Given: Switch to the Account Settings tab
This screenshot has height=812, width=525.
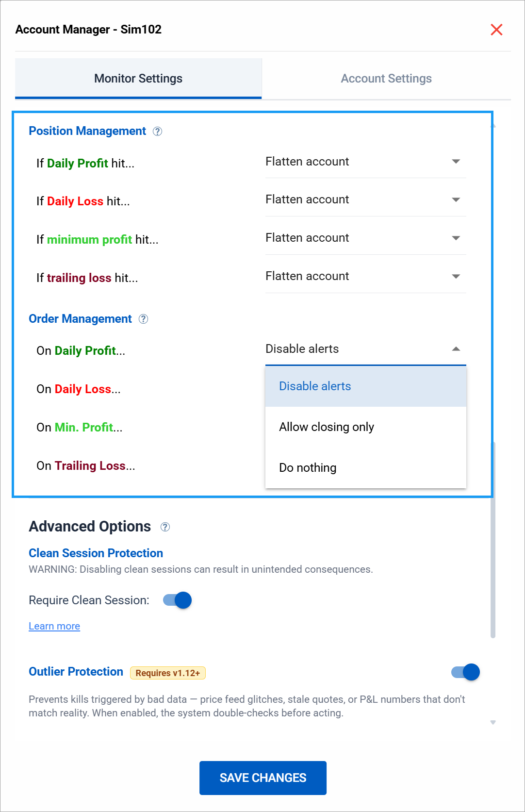Looking at the screenshot, I should click(x=386, y=79).
